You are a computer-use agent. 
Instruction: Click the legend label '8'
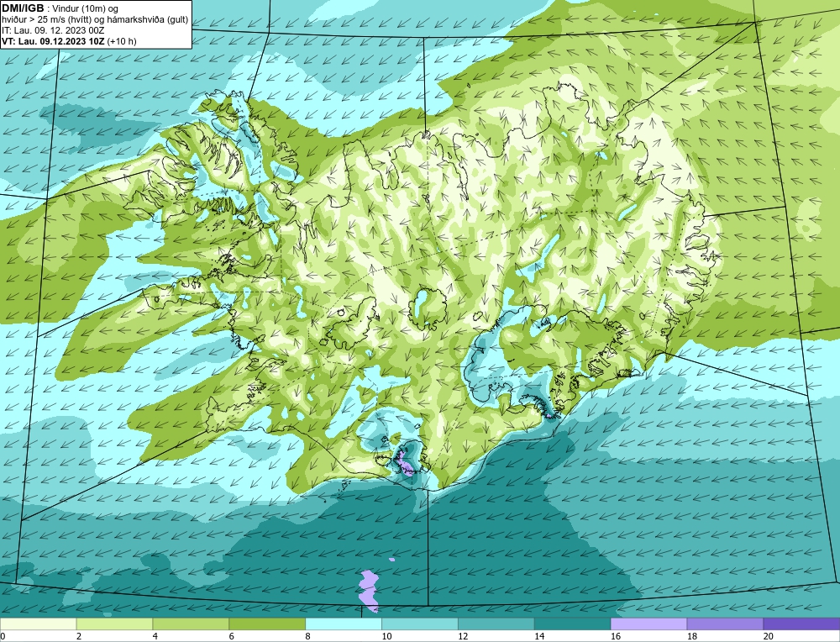pos(308,636)
